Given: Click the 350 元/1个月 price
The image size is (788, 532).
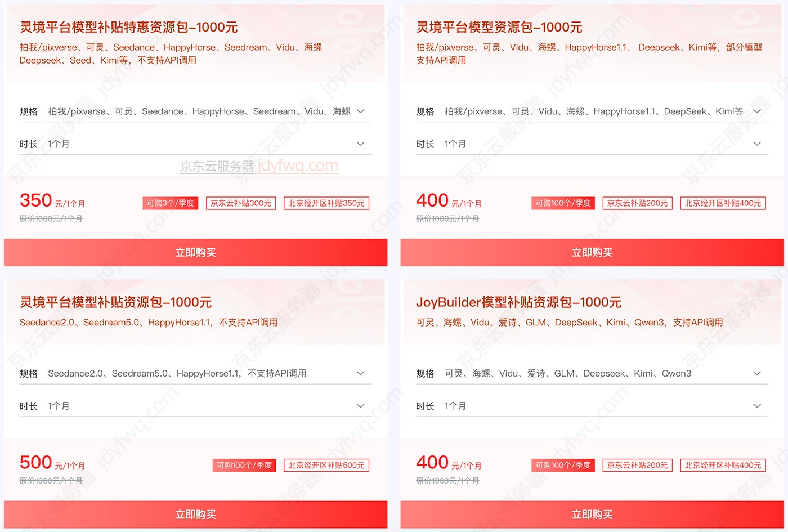Looking at the screenshot, I should [52, 201].
